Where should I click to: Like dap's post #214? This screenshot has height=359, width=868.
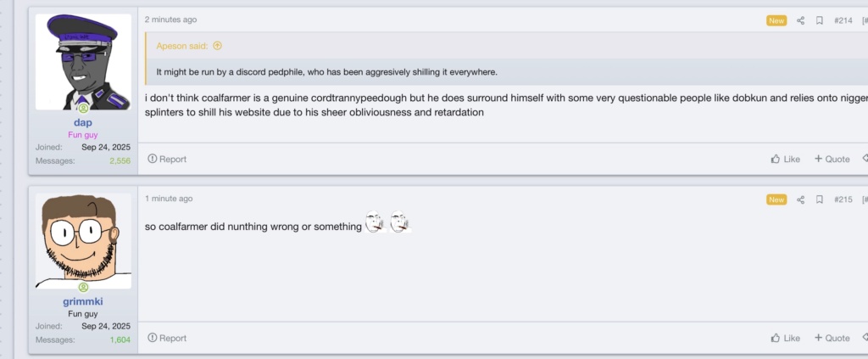[x=785, y=159]
